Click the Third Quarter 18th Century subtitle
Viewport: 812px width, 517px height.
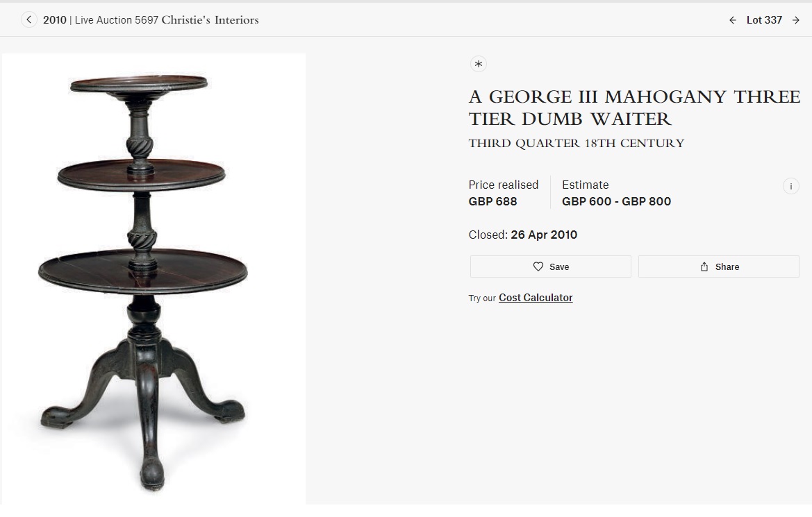(576, 144)
